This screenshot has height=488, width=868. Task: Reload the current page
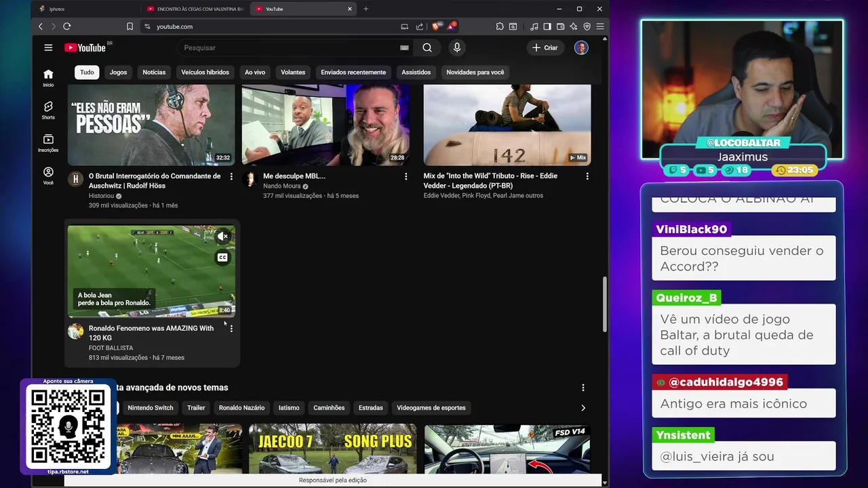67,26
